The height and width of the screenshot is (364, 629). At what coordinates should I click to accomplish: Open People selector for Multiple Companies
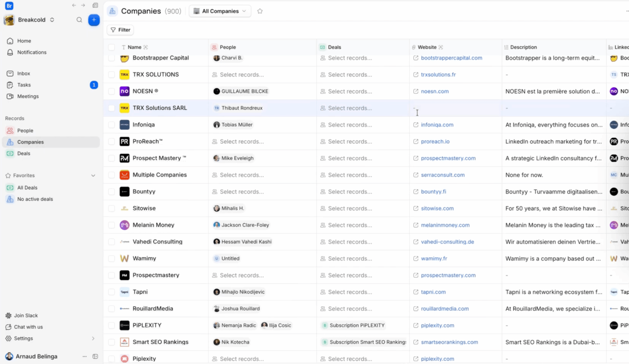238,175
